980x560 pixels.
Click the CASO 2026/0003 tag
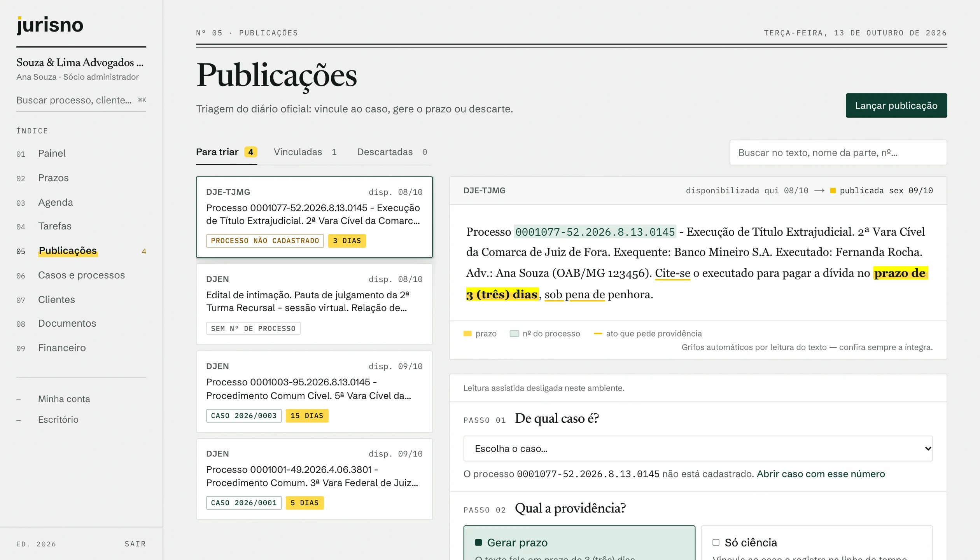click(244, 416)
